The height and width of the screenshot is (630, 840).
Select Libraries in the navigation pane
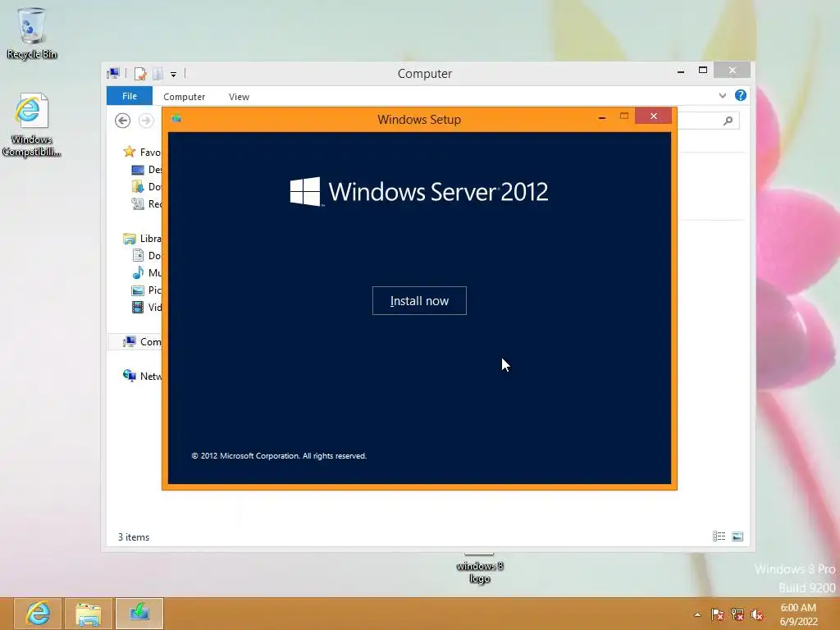[x=142, y=239]
